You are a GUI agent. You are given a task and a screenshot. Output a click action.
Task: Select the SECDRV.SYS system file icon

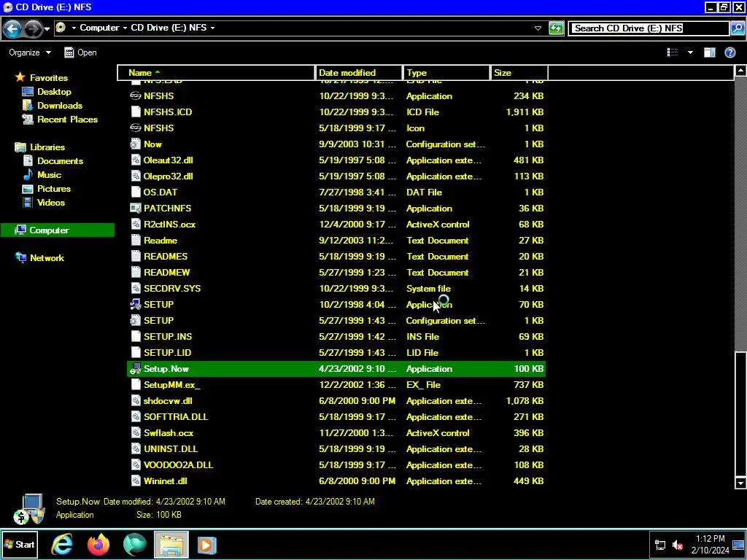pyautogui.click(x=136, y=289)
